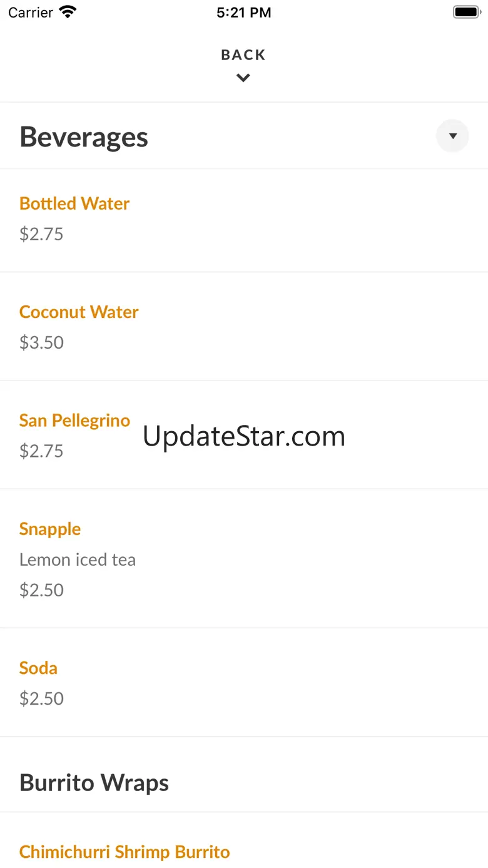
Task: Jump to Burrito Wraps section header
Action: tap(94, 783)
